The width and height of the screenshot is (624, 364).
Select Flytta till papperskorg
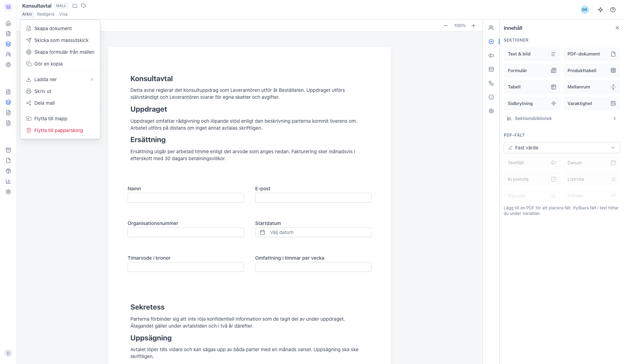(60, 130)
